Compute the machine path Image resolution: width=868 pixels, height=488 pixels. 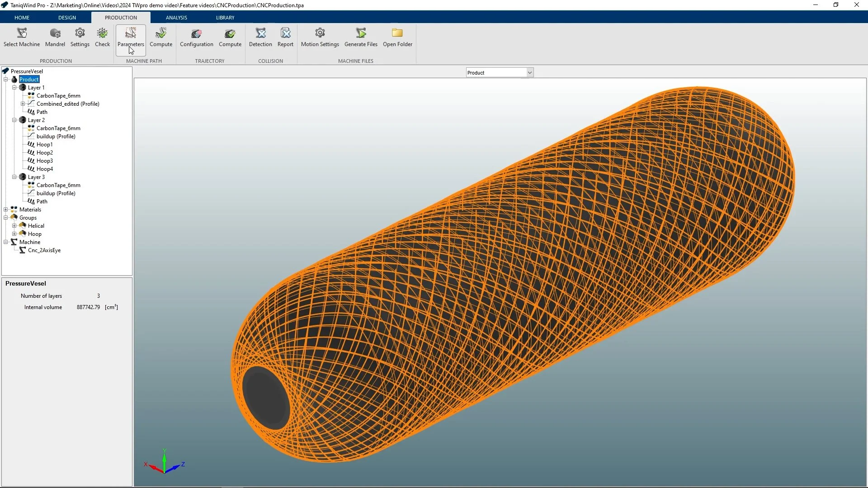pos(161,37)
